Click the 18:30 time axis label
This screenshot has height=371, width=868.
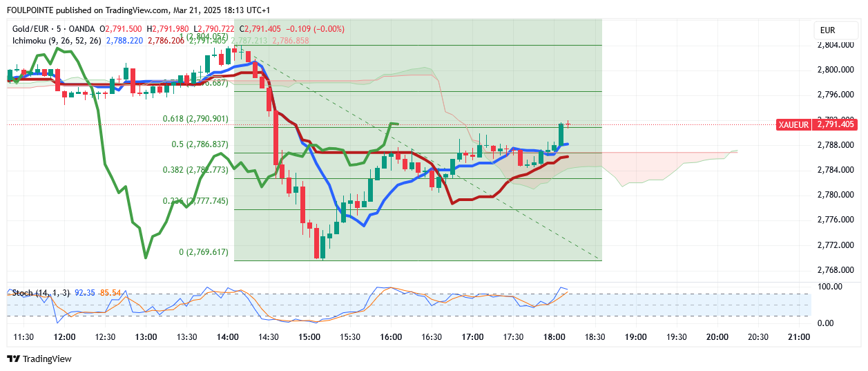pyautogui.click(x=595, y=337)
